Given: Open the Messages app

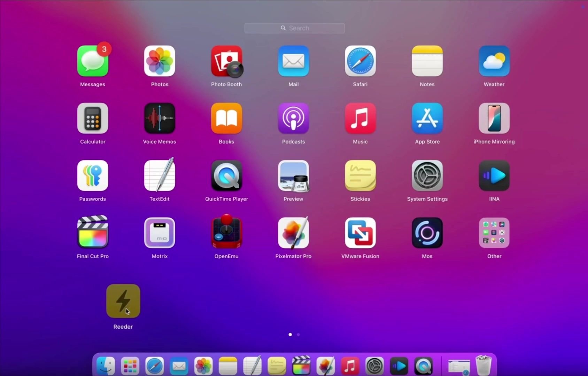Looking at the screenshot, I should coord(93,61).
